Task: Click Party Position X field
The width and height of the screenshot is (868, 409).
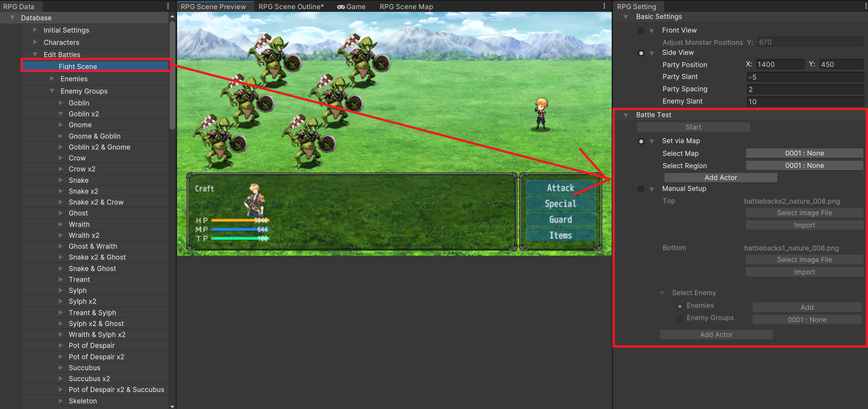Action: point(780,65)
